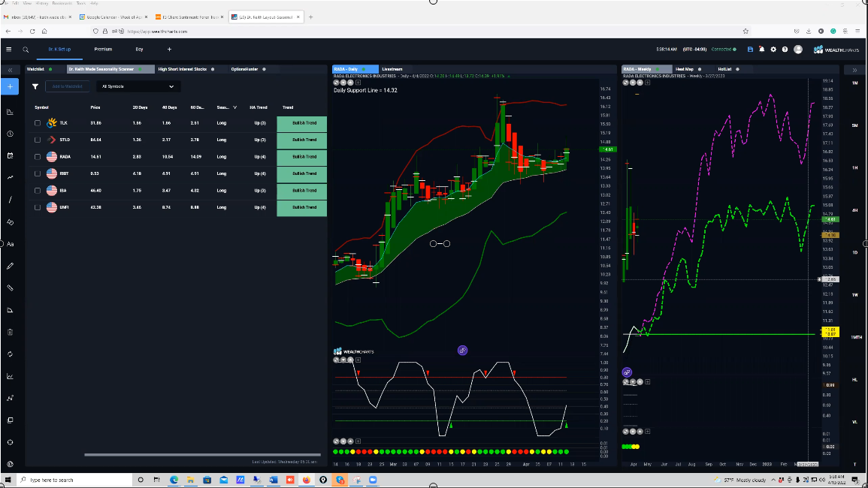Screen dimensions: 868x488
Task: Click the Windows taskbar search box
Action: (x=76, y=480)
